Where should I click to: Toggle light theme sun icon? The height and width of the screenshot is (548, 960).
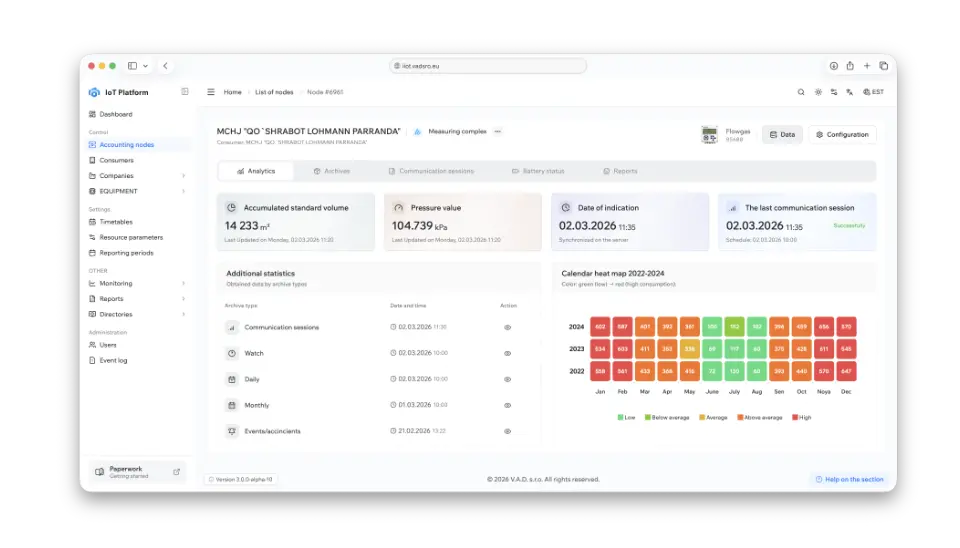tap(818, 92)
